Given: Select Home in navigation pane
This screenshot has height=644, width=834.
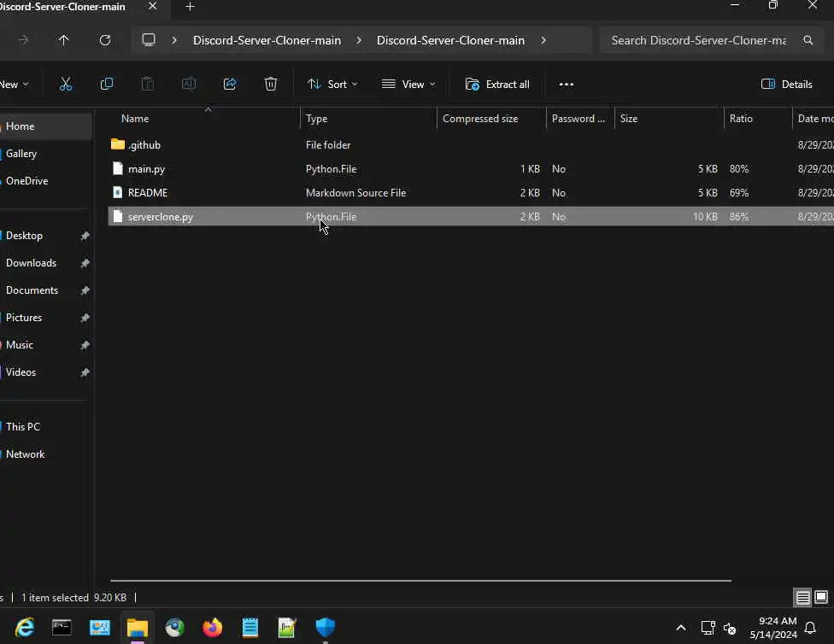Looking at the screenshot, I should click(46, 126).
